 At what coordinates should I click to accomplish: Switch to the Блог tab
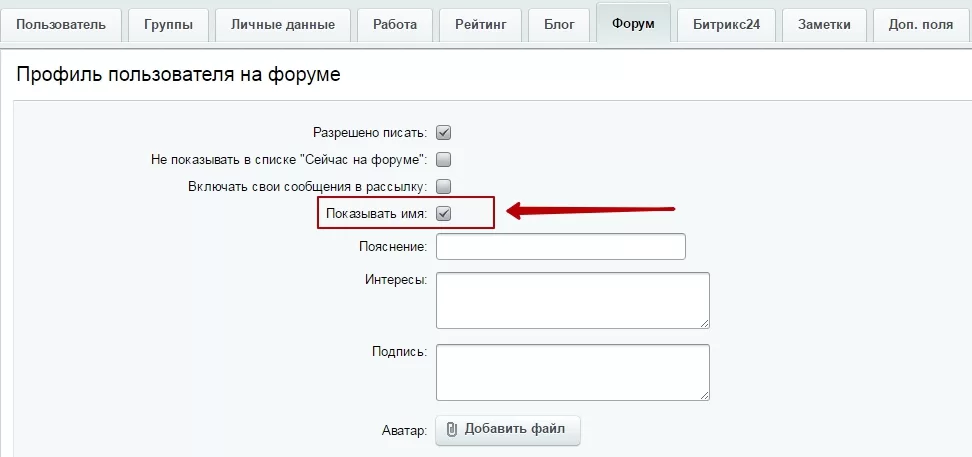(559, 25)
